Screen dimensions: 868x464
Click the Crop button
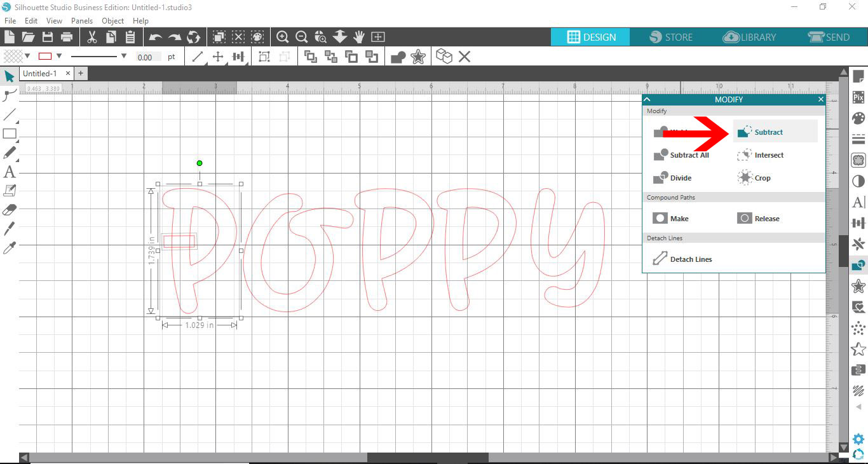coord(754,178)
